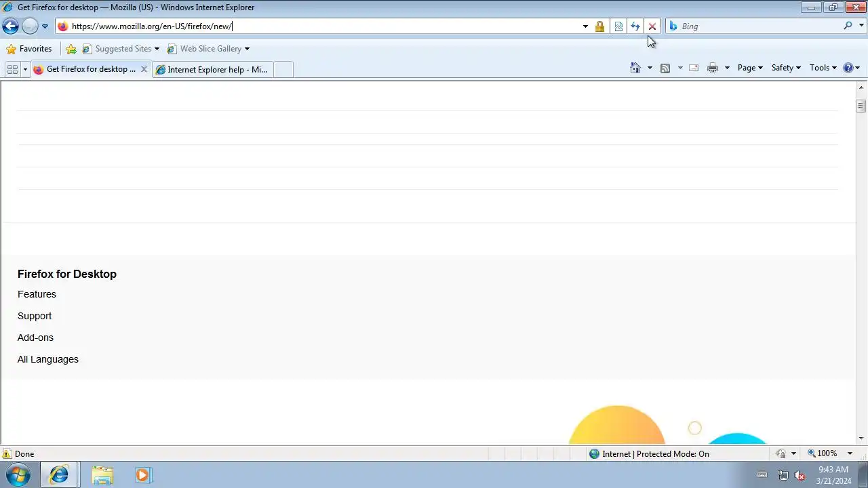
Task: Expand the Feeds dropdown arrow
Action: coord(680,68)
